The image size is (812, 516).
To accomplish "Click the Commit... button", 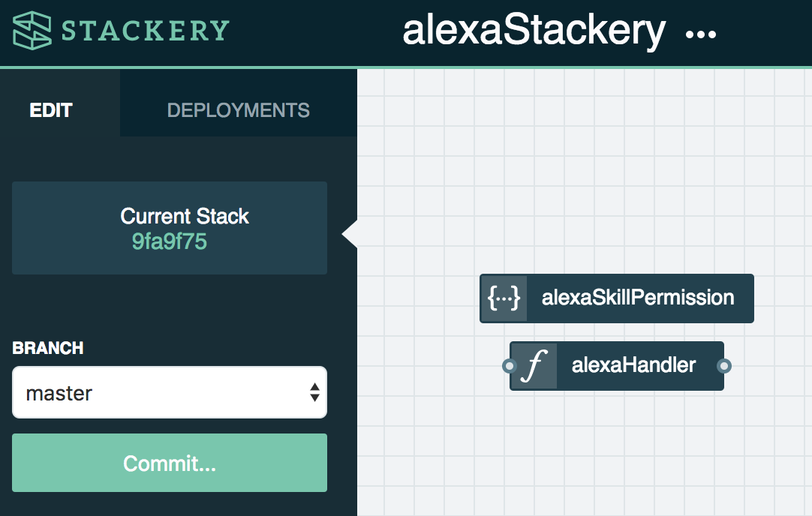I will (x=170, y=463).
